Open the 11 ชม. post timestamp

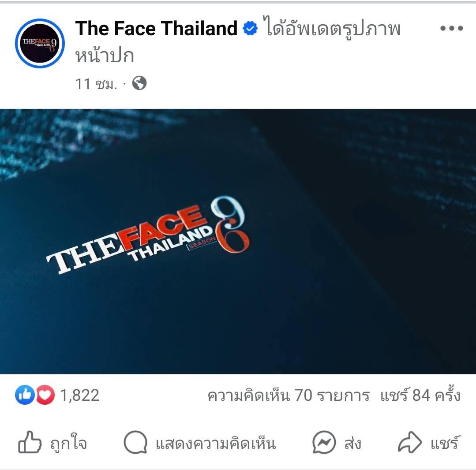[x=96, y=84]
